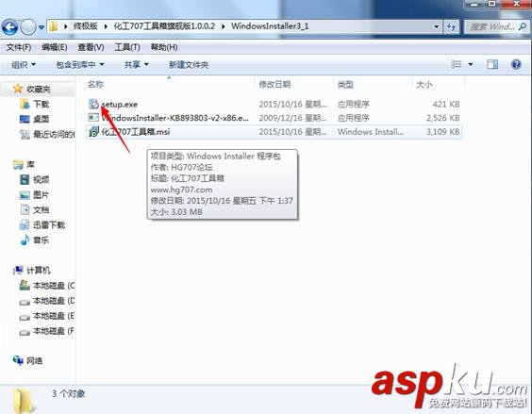532x414 pixels.
Task: Open the 视频 library
Action: click(x=42, y=179)
